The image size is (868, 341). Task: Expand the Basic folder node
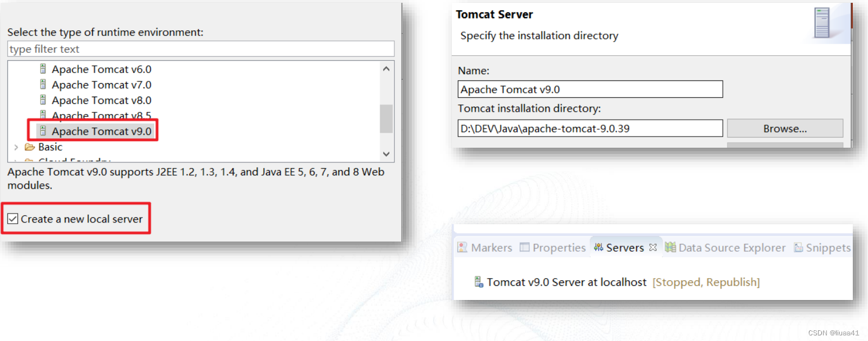pos(16,147)
